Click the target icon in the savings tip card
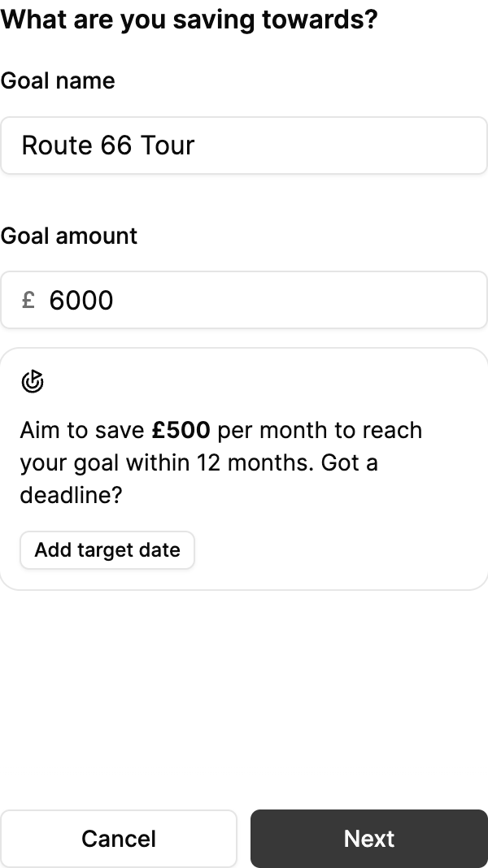Image resolution: width=488 pixels, height=868 pixels. tap(32, 380)
